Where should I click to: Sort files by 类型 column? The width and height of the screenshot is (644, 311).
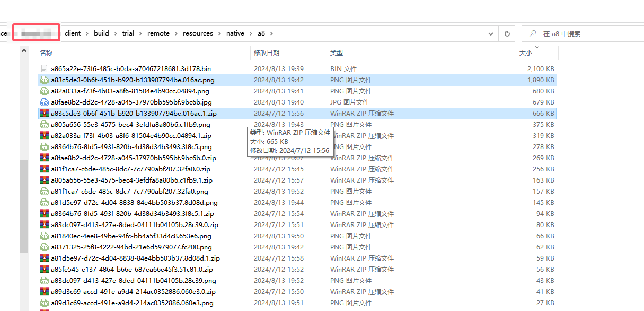click(337, 53)
